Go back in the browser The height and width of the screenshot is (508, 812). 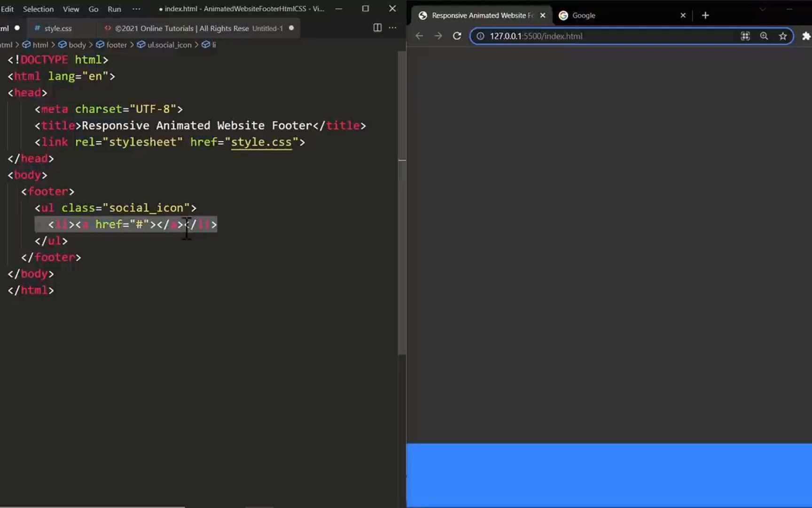tap(419, 36)
